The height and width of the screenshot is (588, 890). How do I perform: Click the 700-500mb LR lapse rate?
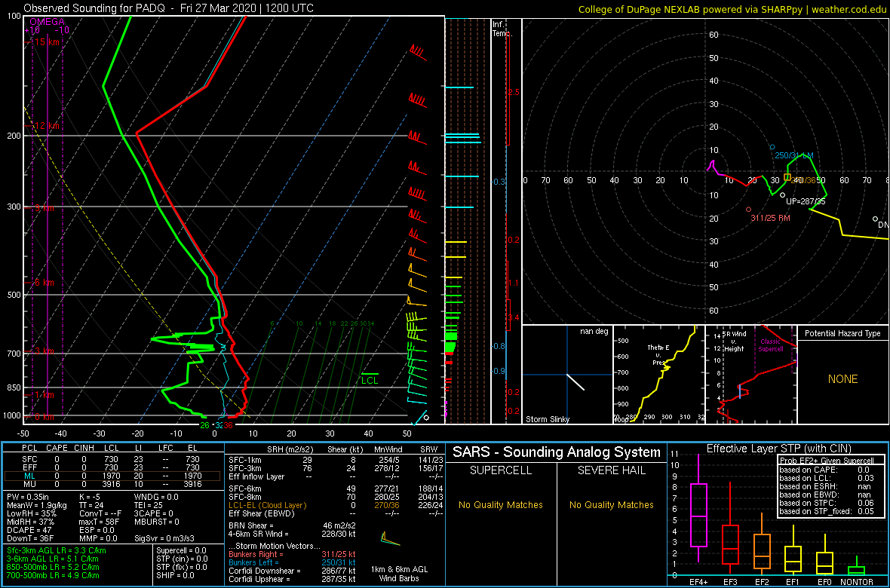(x=54, y=575)
